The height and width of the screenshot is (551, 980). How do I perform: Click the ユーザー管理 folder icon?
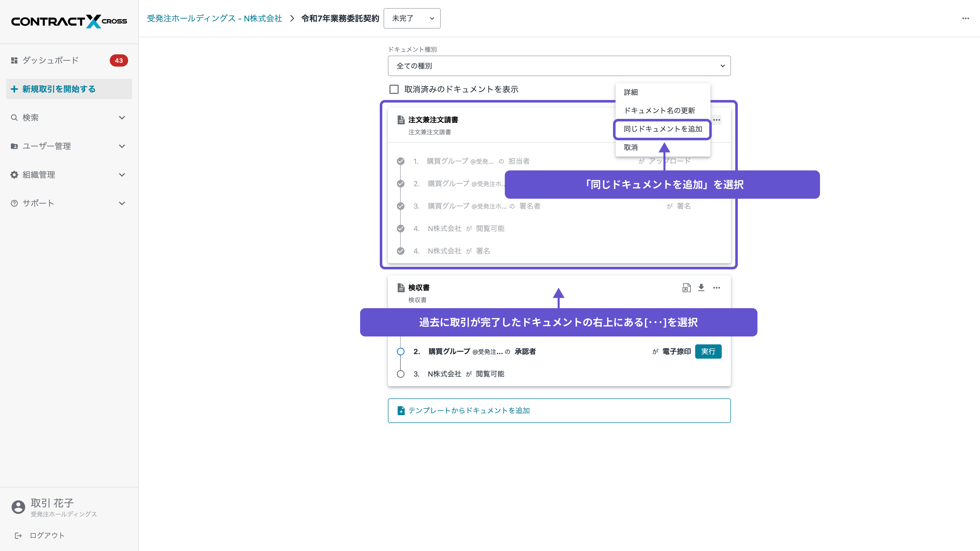pos(14,146)
